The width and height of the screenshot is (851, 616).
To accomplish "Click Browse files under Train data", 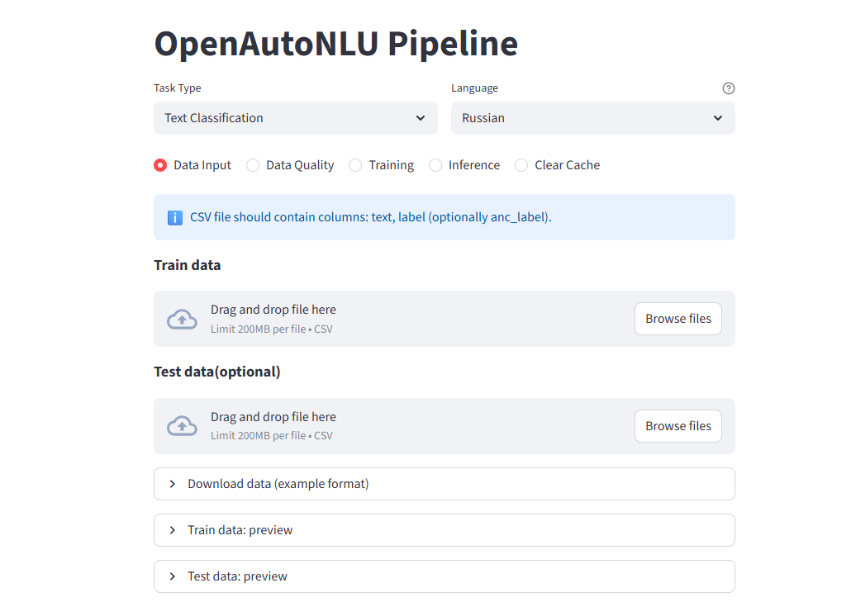I will [x=677, y=319].
